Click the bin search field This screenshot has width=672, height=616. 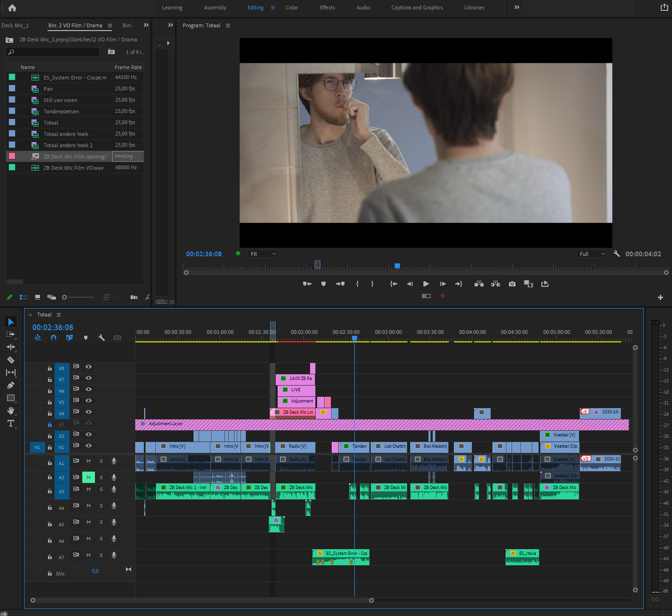(53, 52)
